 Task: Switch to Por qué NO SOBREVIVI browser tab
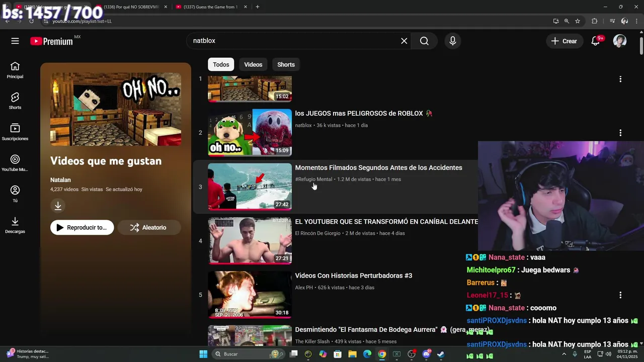coord(132,7)
